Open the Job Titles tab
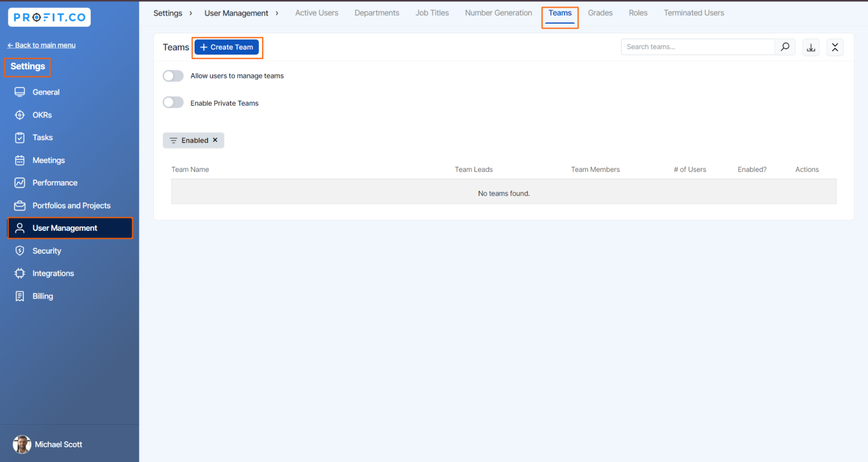868x462 pixels. pos(432,13)
